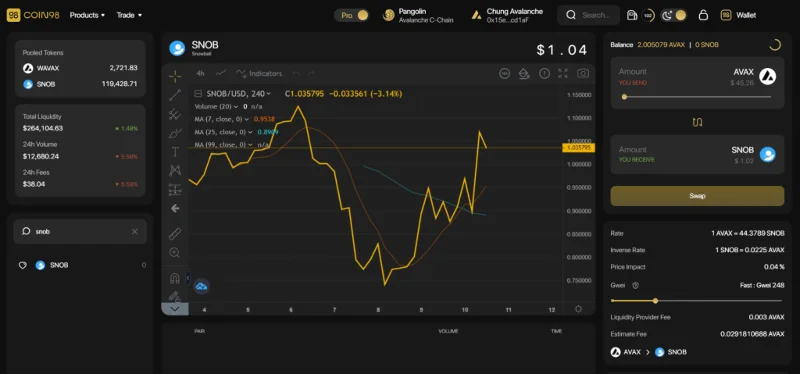Image resolution: width=800 pixels, height=374 pixels.
Task: Enter fullscreen chart mode
Action: (x=563, y=73)
